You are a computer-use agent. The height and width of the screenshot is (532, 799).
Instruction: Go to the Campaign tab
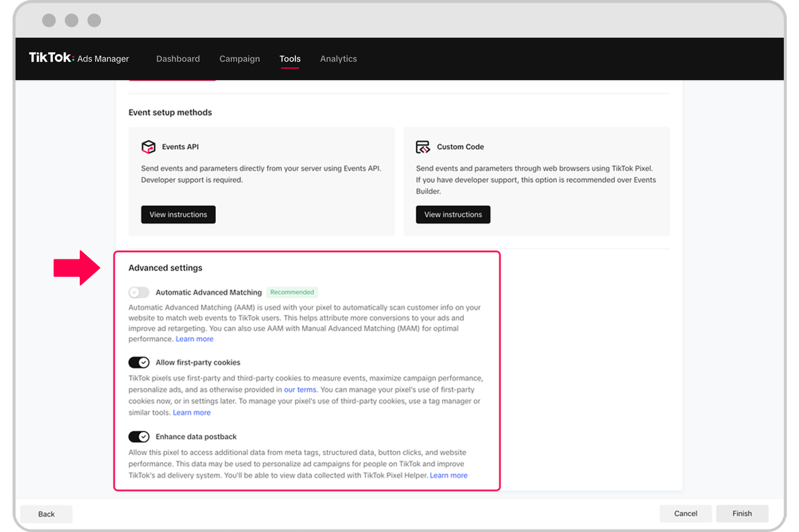(x=240, y=59)
